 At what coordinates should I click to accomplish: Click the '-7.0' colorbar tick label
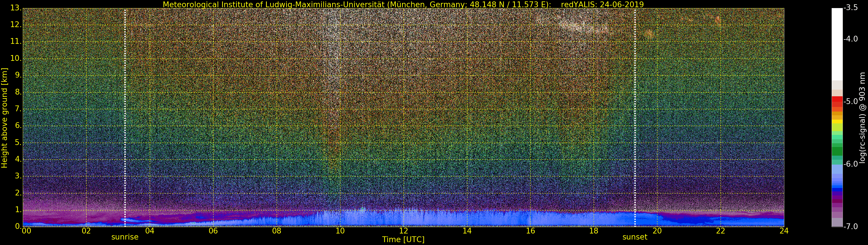[x=851, y=227]
